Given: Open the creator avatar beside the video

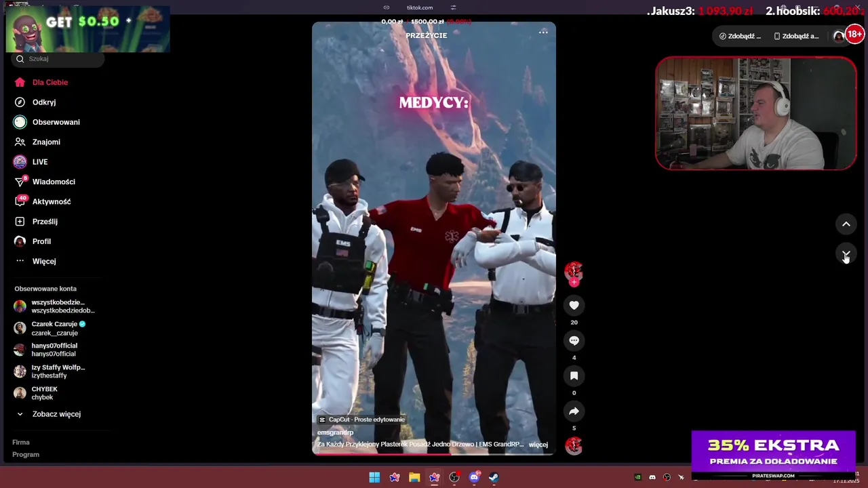Looking at the screenshot, I should (574, 270).
